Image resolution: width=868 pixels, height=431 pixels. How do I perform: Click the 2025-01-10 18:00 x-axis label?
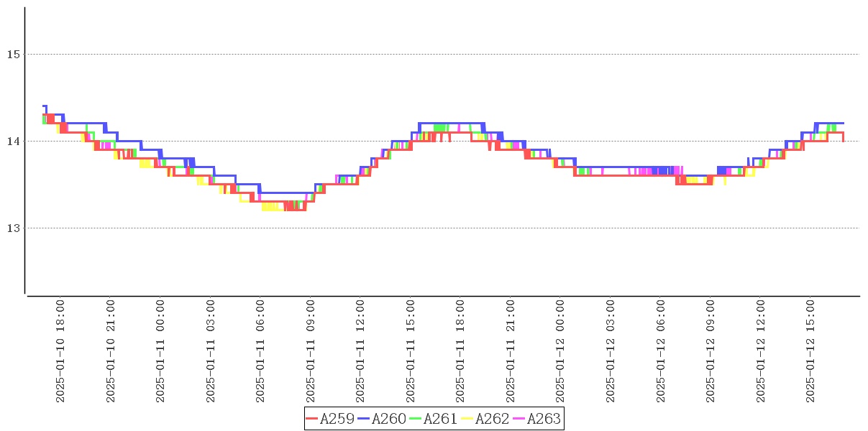60,352
